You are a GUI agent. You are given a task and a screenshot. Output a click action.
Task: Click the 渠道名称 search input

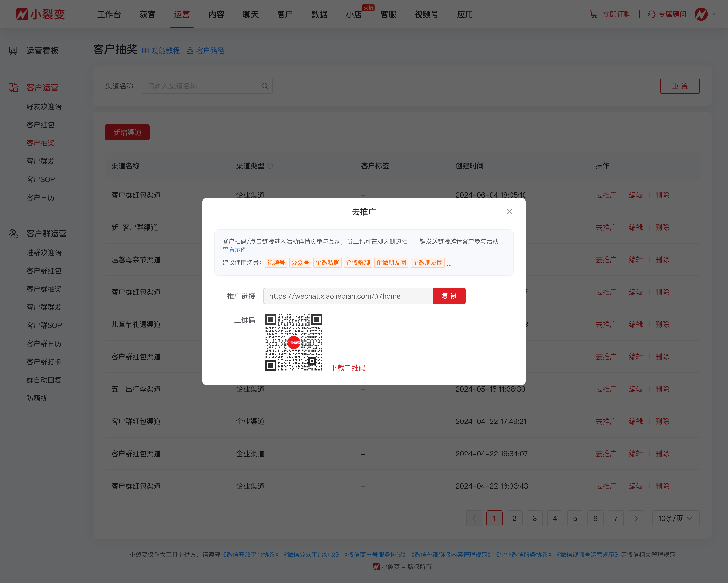(207, 86)
